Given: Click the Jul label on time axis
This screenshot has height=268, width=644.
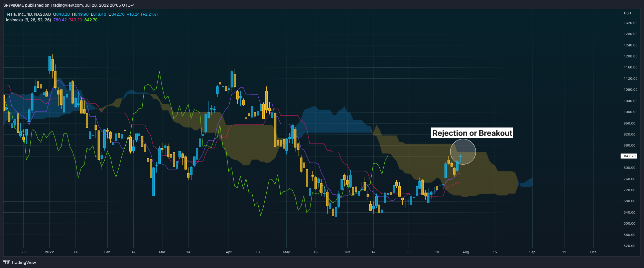Looking at the screenshot, I should (408, 252).
